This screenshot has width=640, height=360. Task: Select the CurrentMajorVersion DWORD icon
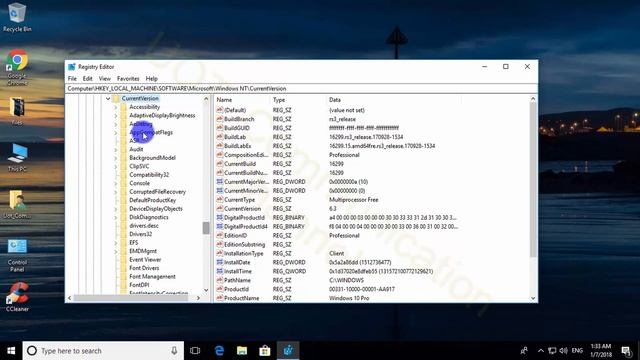click(x=220, y=182)
